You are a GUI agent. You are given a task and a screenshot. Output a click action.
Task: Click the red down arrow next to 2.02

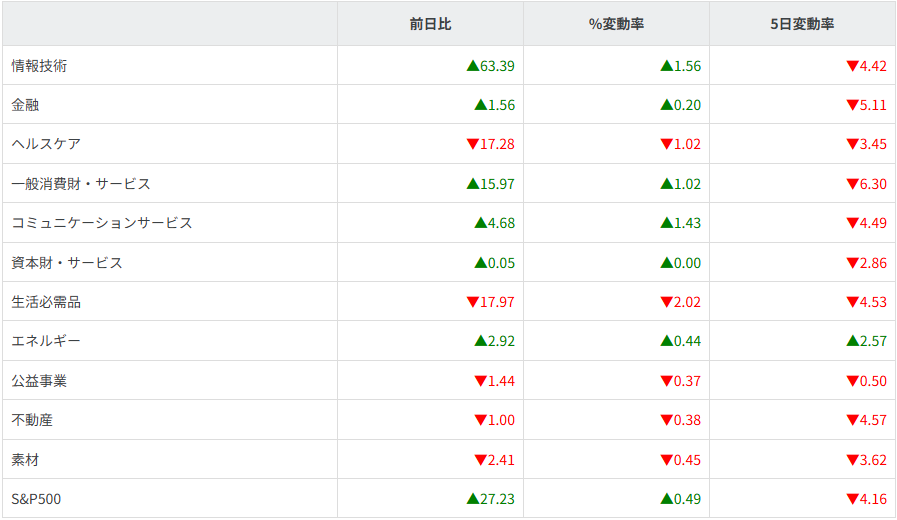click(x=666, y=302)
